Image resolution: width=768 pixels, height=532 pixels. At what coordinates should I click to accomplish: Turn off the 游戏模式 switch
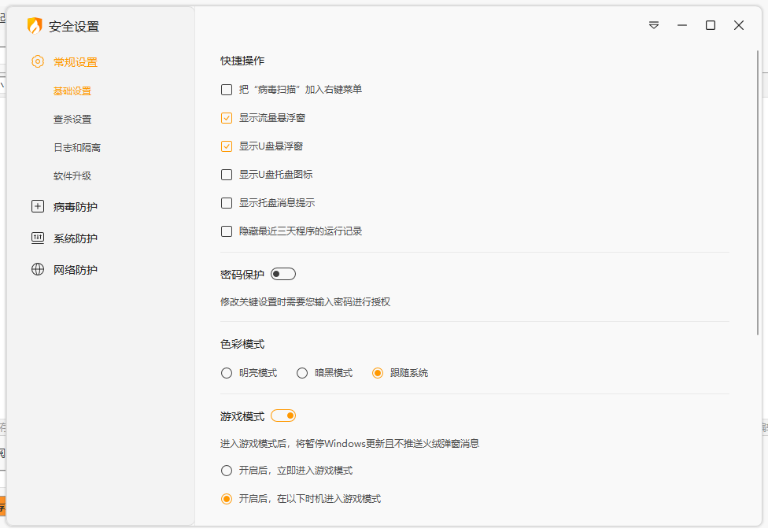(283, 415)
